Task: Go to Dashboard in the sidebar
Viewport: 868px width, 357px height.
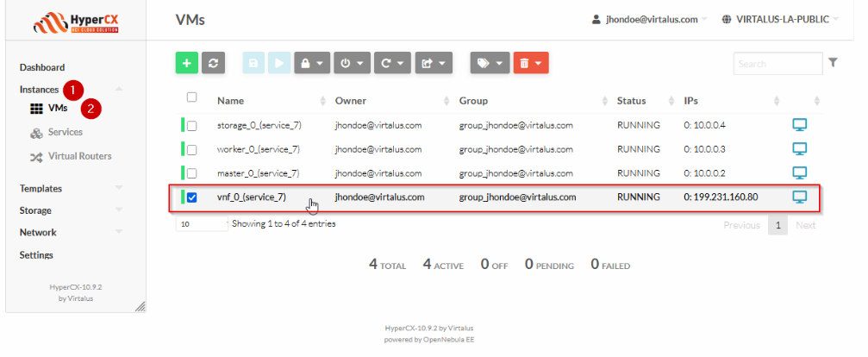Action: click(x=42, y=67)
